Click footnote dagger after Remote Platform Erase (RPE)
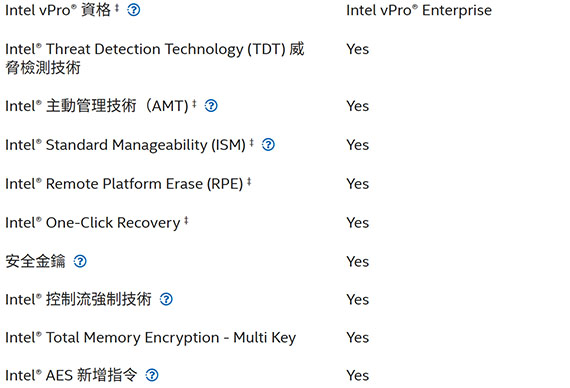The width and height of the screenshot is (570, 388). point(249,181)
